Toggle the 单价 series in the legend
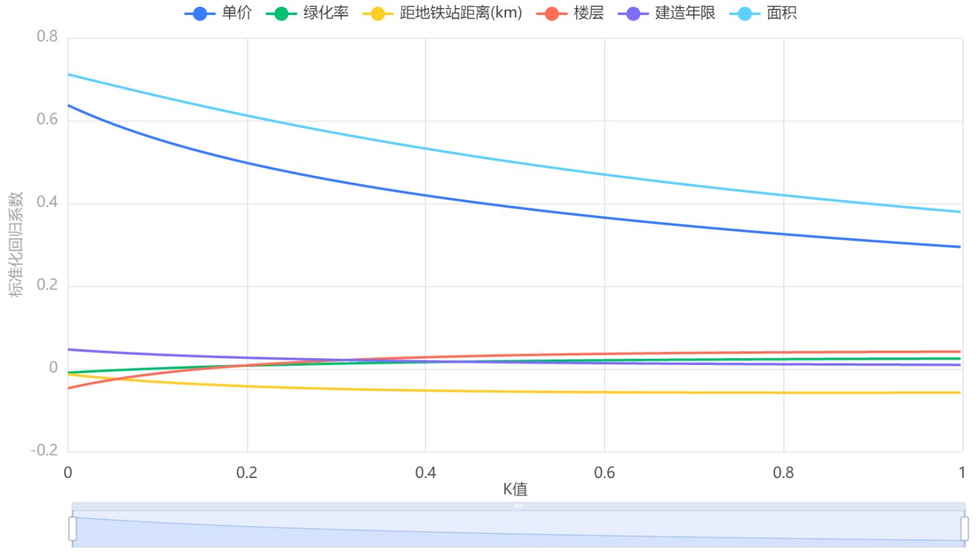Screen dimensions: 980x557 (218, 13)
